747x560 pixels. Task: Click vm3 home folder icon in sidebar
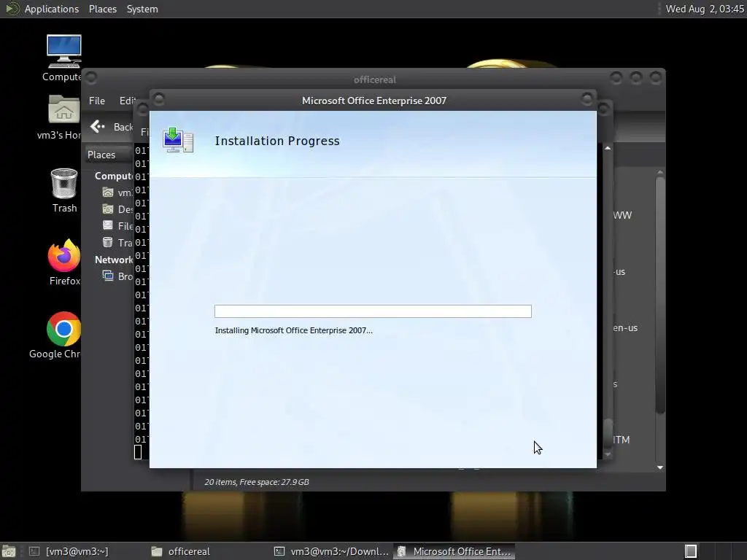click(108, 192)
